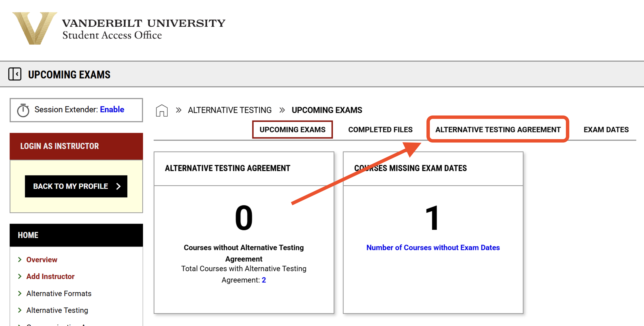Collapse the sidebar using the panel toggle icon

click(x=15, y=74)
